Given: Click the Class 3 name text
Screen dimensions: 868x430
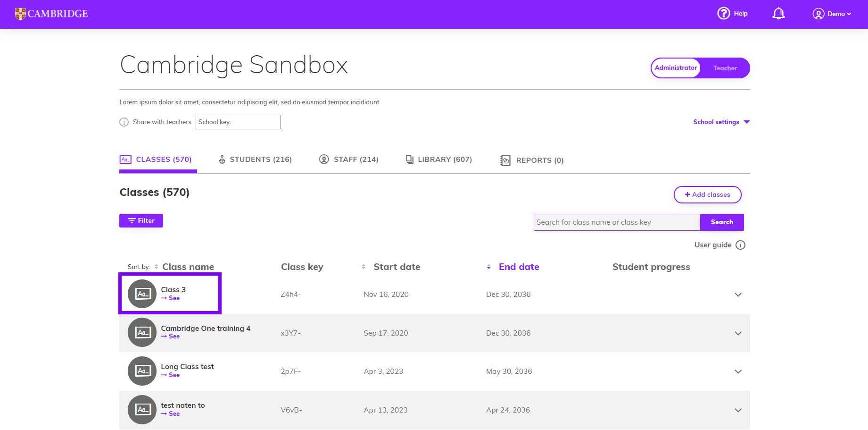Looking at the screenshot, I should pyautogui.click(x=173, y=290).
